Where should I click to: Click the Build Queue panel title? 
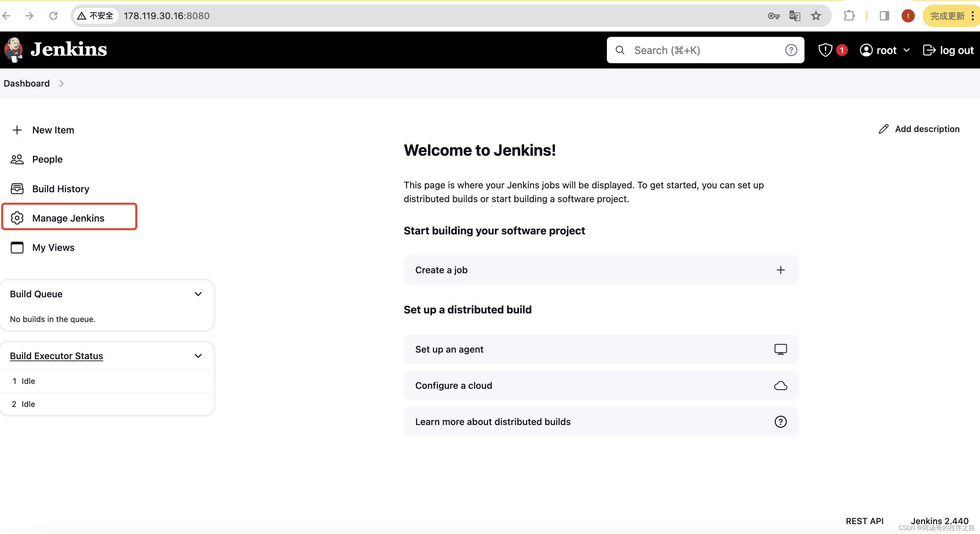point(36,294)
